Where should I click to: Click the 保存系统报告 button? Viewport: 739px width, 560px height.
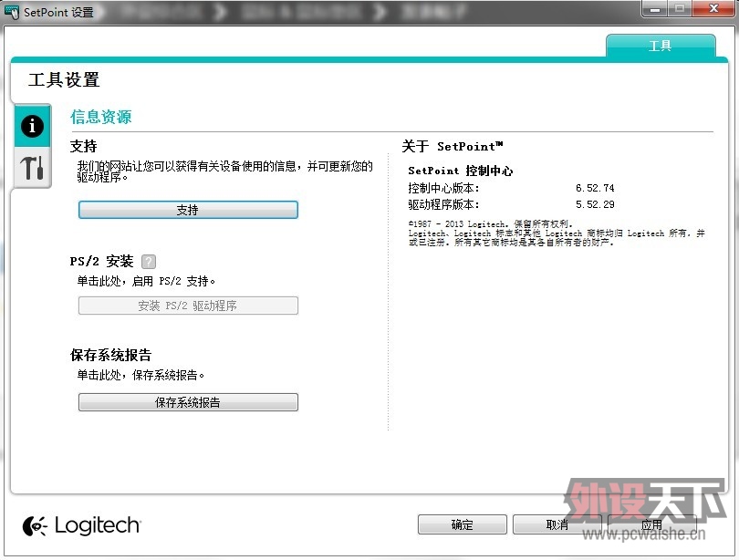click(188, 402)
